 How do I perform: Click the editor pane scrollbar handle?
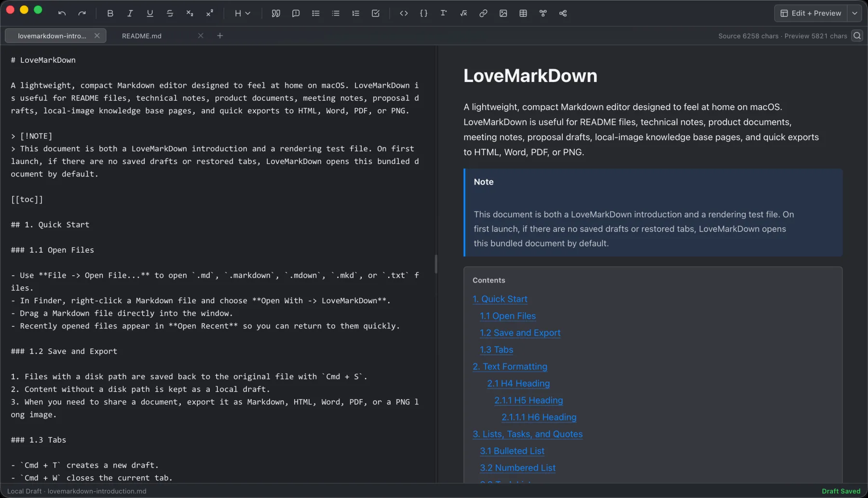pyautogui.click(x=436, y=264)
